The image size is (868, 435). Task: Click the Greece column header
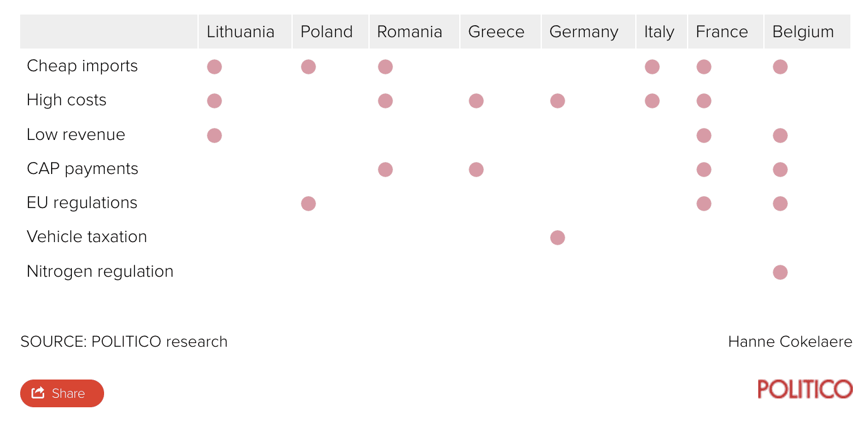tap(496, 32)
